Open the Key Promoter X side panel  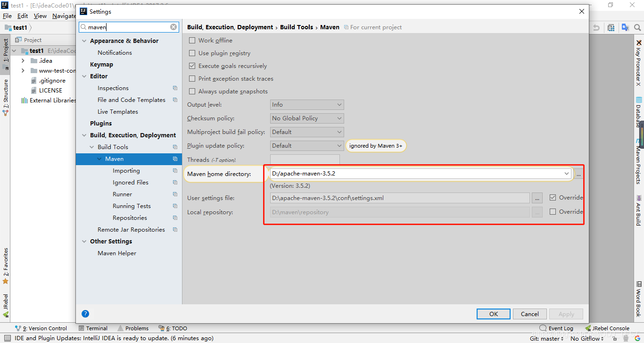638,63
